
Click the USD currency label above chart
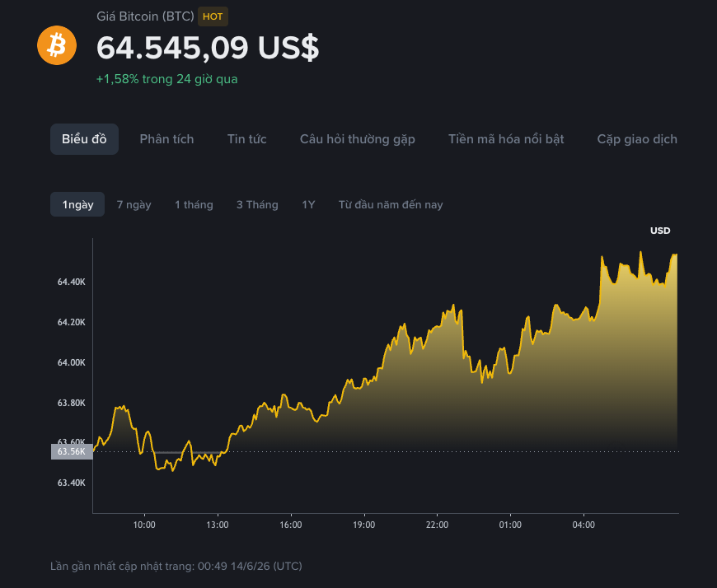click(660, 231)
